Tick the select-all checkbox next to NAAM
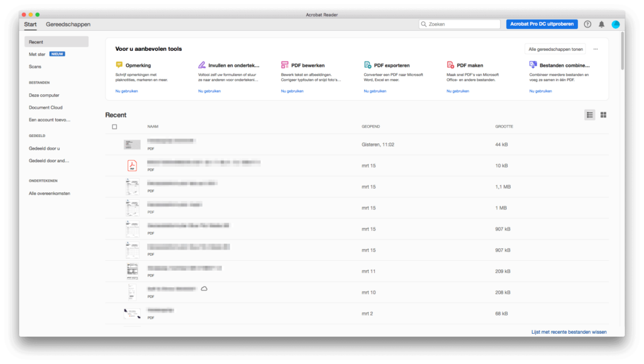This screenshot has height=364, width=644. 114,126
